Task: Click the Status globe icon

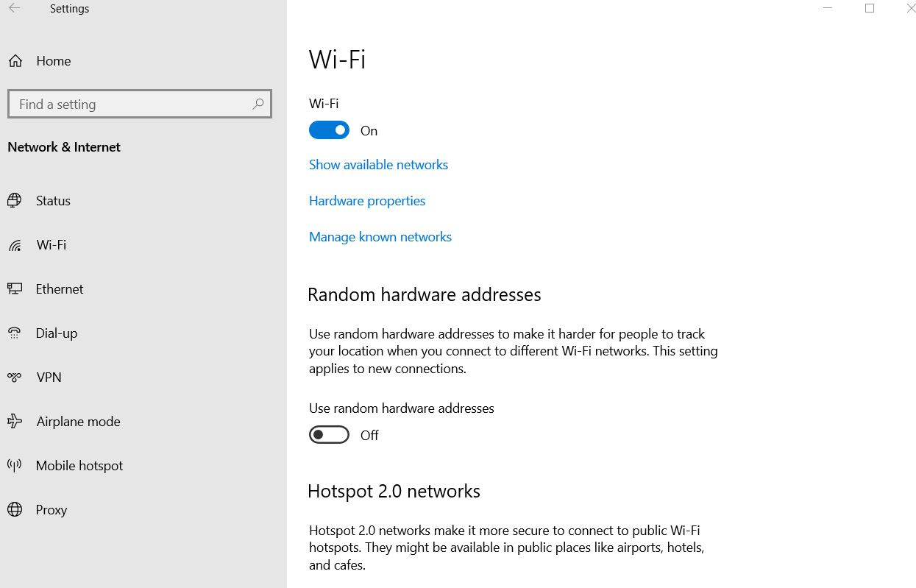Action: coord(15,200)
